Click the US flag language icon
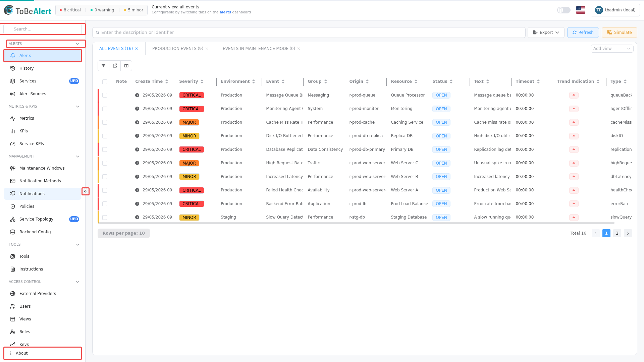Viewport: 644px width, 362px height. (580, 10)
